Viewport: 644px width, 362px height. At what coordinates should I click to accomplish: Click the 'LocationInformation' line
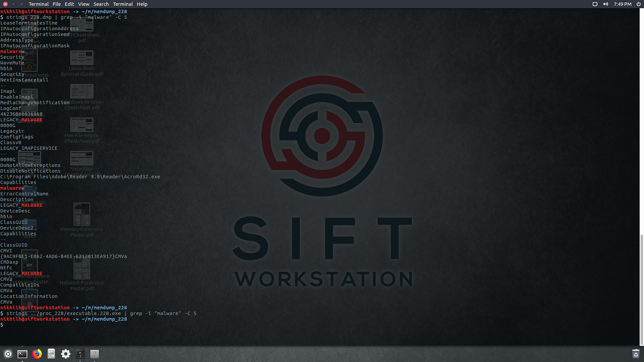pyautogui.click(x=29, y=296)
